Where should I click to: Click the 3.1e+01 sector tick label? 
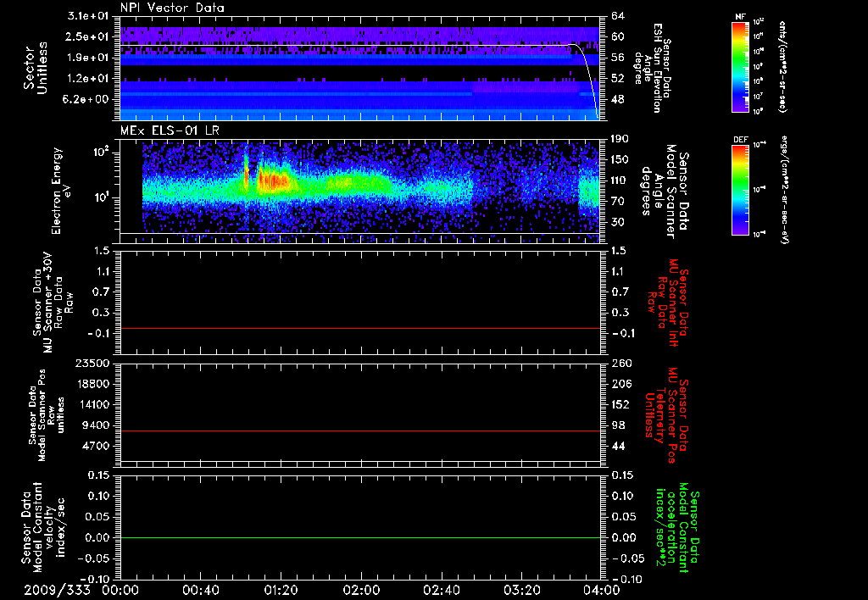[88, 16]
